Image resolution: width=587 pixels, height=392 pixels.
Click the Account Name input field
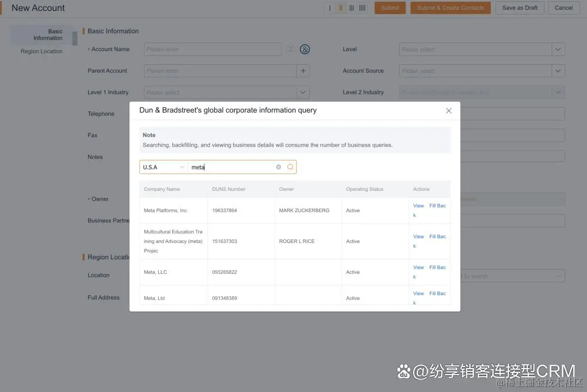coord(213,49)
